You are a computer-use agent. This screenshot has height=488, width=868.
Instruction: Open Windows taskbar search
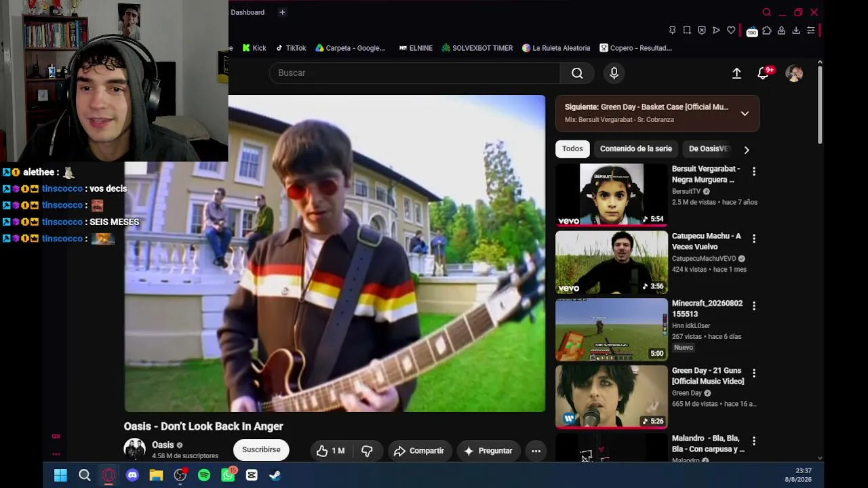(x=85, y=475)
